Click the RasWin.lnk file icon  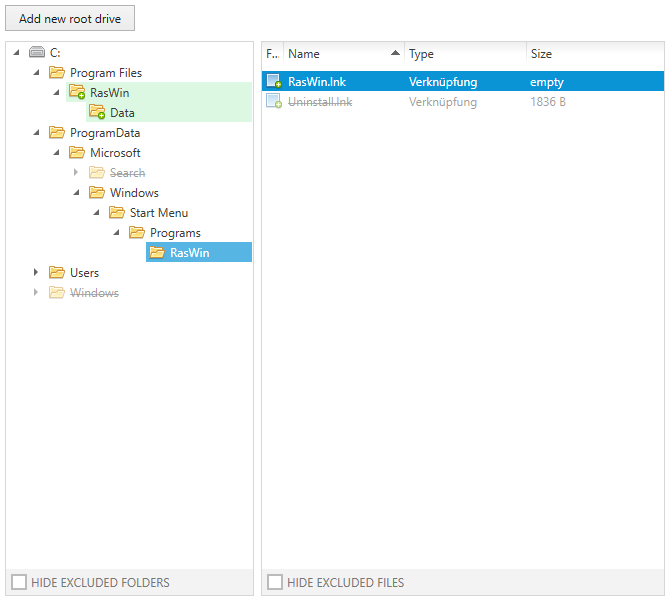pos(273,82)
